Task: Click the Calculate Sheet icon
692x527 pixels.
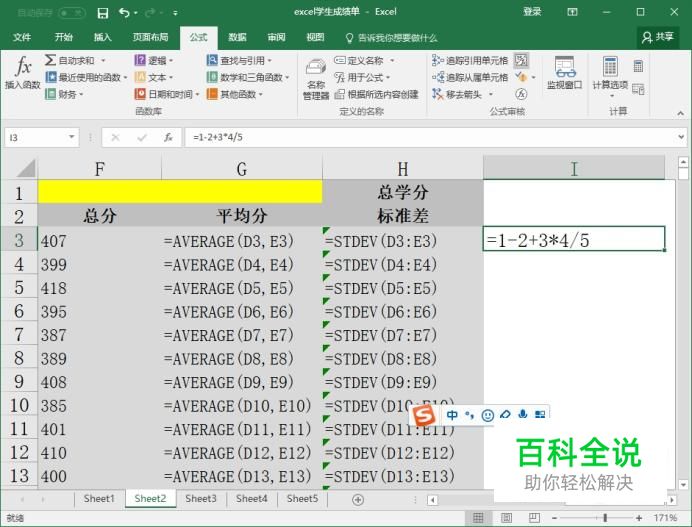Action: click(x=638, y=89)
